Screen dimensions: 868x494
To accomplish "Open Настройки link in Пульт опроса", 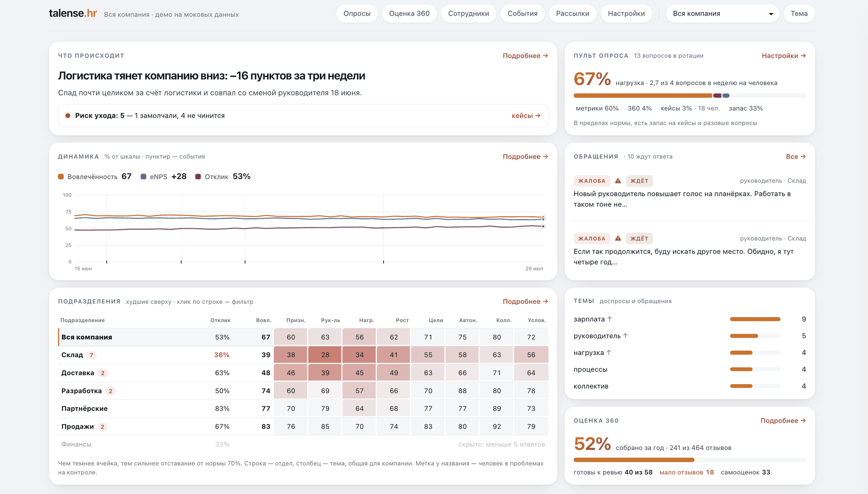I will coord(784,56).
